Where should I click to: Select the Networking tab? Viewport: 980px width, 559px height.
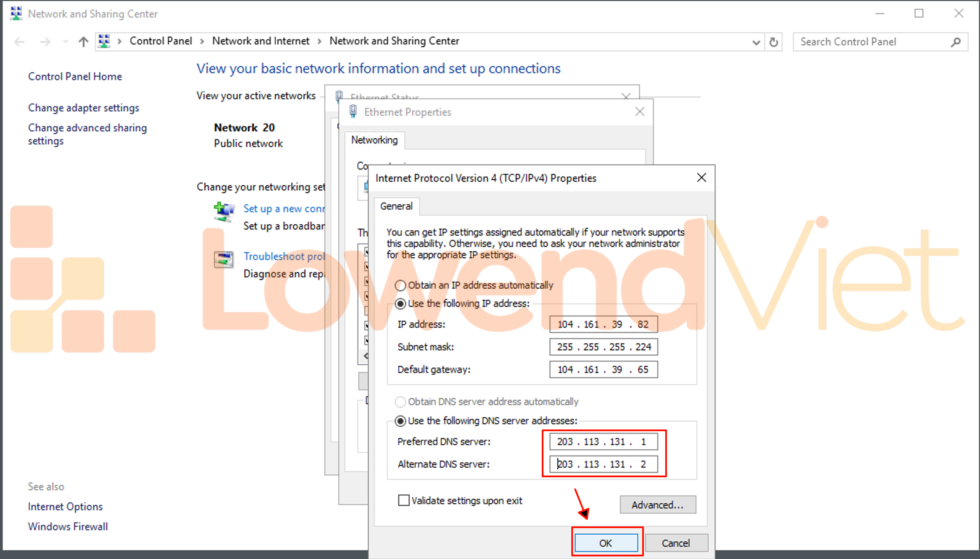[374, 140]
